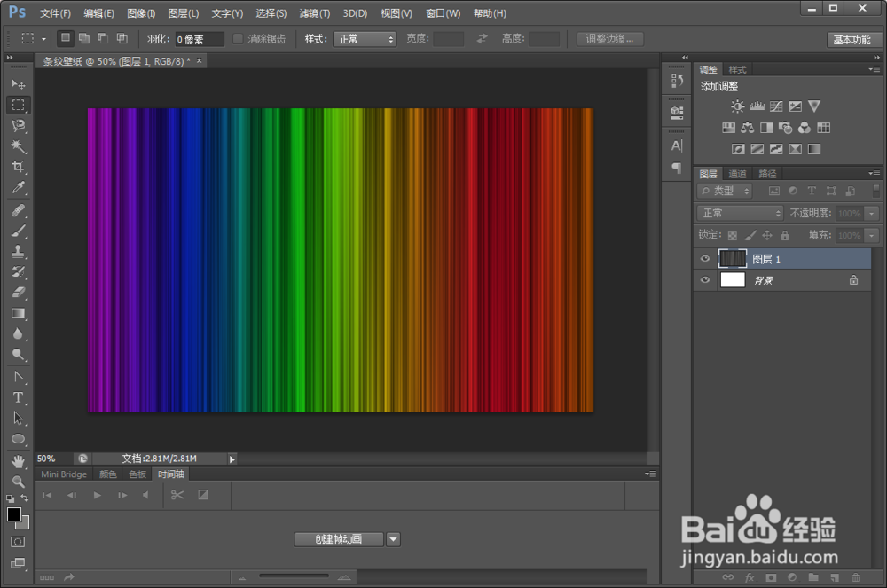Switch to the 通道 tab

(737, 174)
